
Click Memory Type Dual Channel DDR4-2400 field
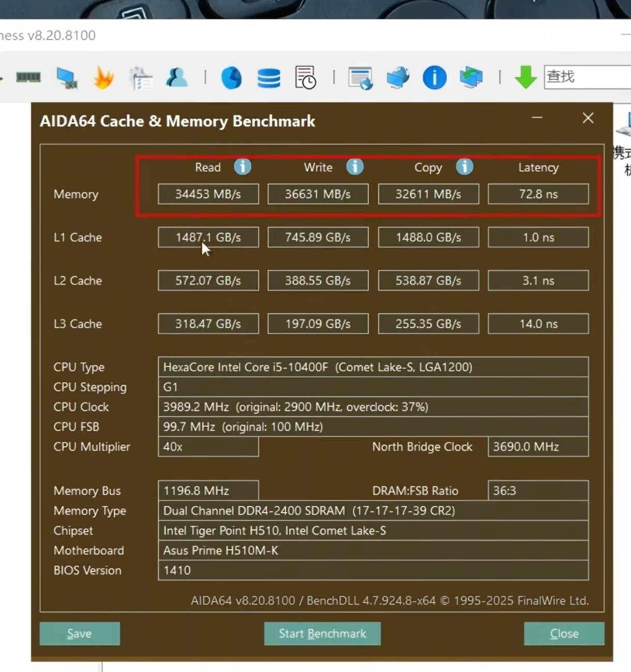pyautogui.click(x=373, y=511)
